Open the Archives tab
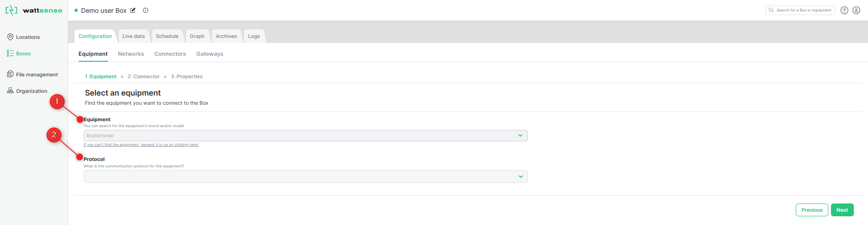Screen dimensions: 868x225 pyautogui.click(x=226, y=36)
